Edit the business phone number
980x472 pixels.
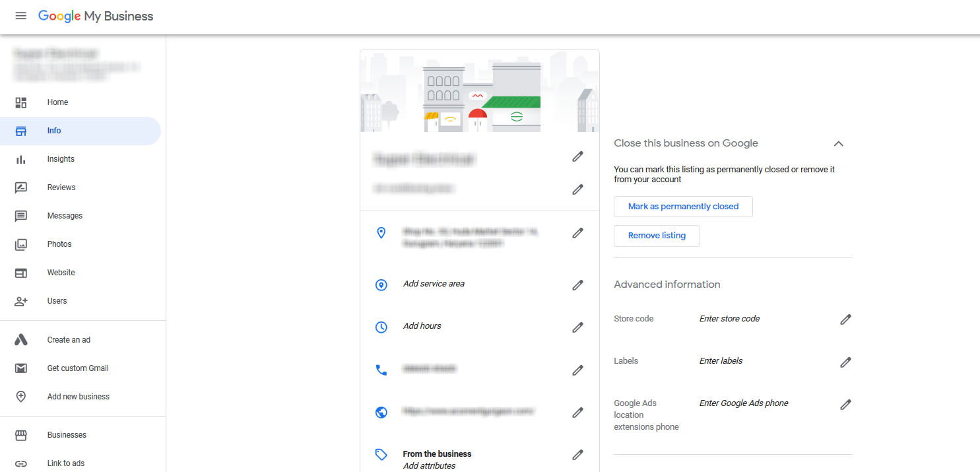coord(577,370)
